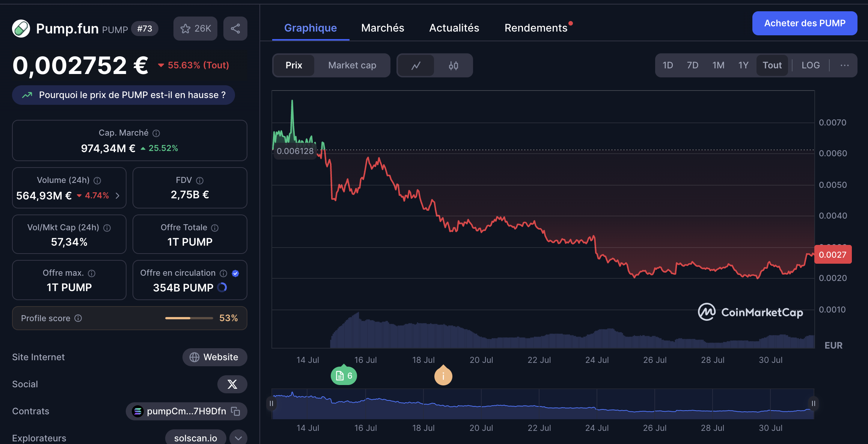Click the verified checkmark beside Offre en circulation
The height and width of the screenshot is (444, 868).
(x=236, y=273)
